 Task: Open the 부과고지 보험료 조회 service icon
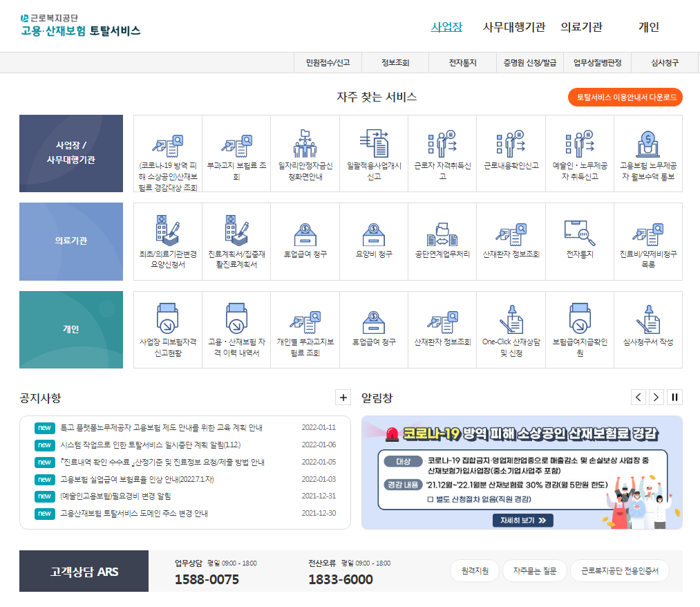tap(236, 153)
